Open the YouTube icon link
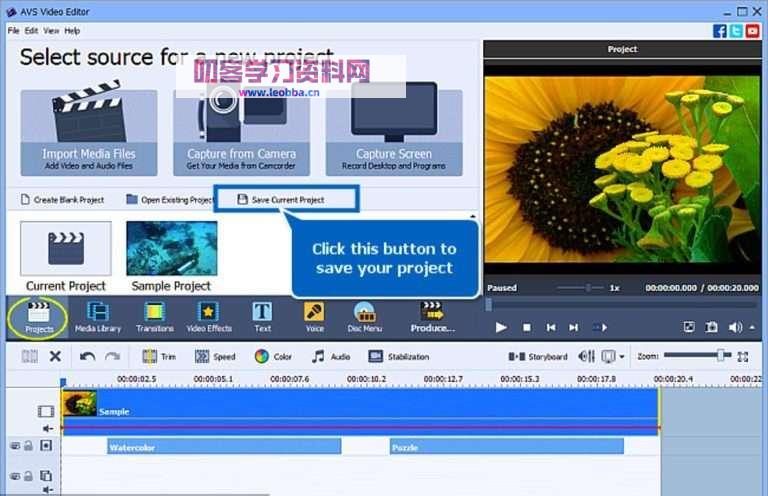The image size is (768, 496). click(753, 31)
